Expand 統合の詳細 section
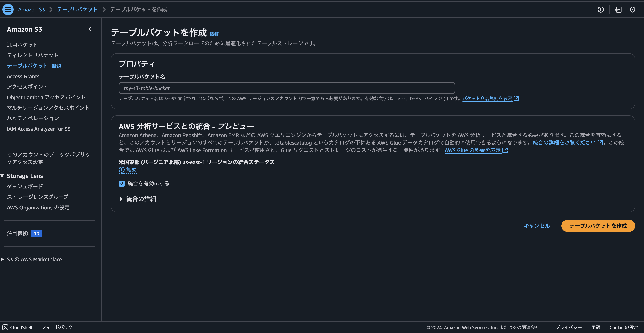 pos(138,199)
